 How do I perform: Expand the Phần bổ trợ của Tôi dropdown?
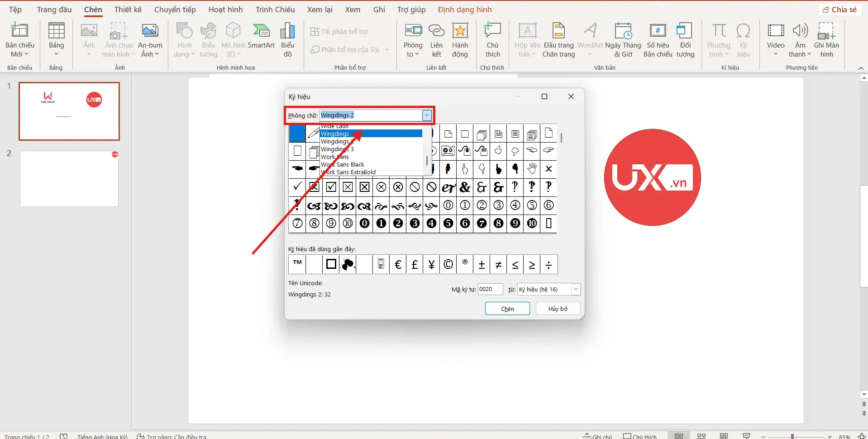[x=387, y=49]
